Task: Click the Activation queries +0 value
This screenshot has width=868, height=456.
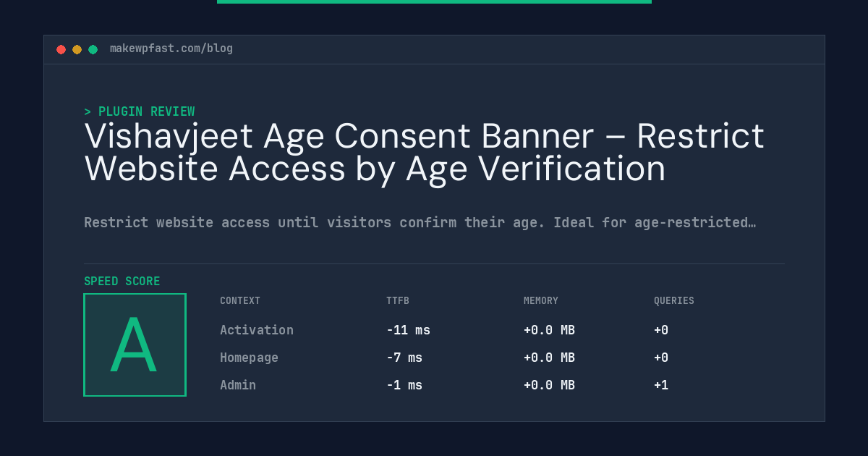Action: click(x=661, y=330)
